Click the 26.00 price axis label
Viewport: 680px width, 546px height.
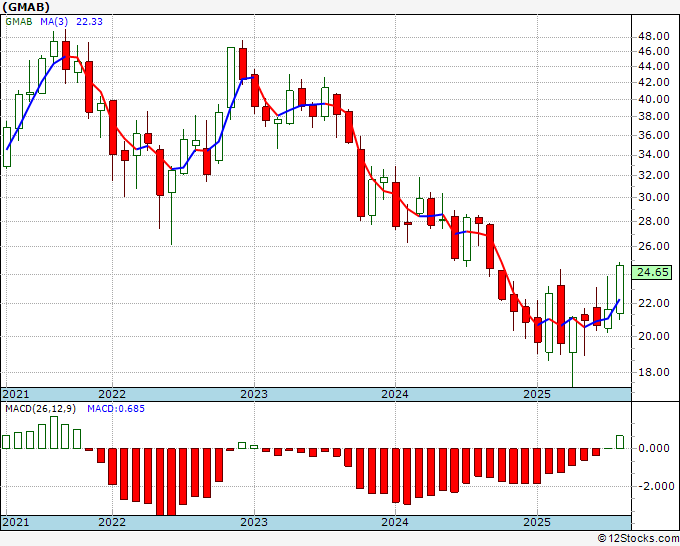tap(654, 246)
